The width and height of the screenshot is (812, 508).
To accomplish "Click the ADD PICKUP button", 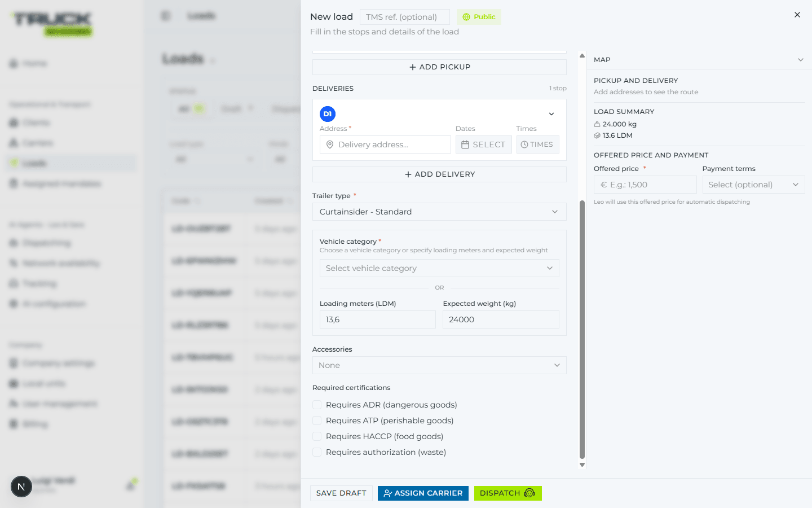I will point(439,67).
